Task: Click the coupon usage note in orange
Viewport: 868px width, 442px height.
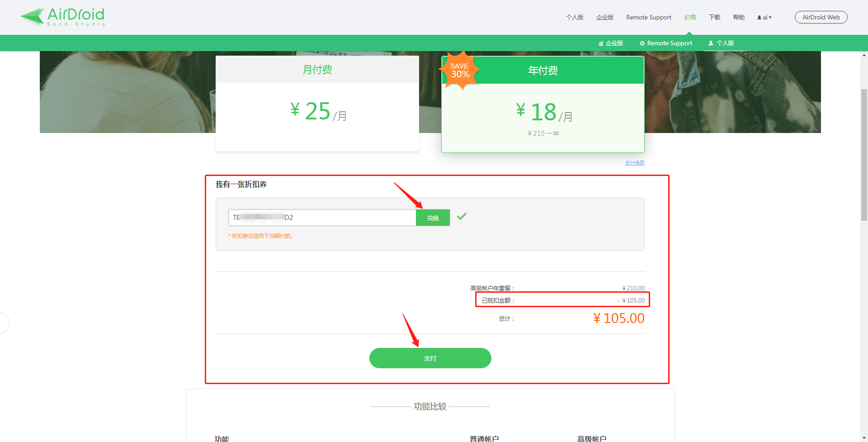Action: 260,236
